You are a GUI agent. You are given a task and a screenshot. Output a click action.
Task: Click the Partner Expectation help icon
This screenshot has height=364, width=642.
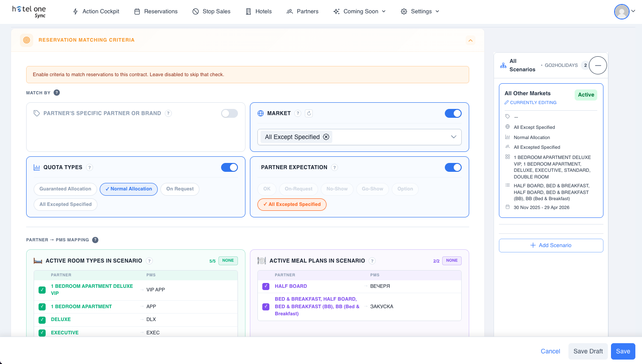pos(335,167)
